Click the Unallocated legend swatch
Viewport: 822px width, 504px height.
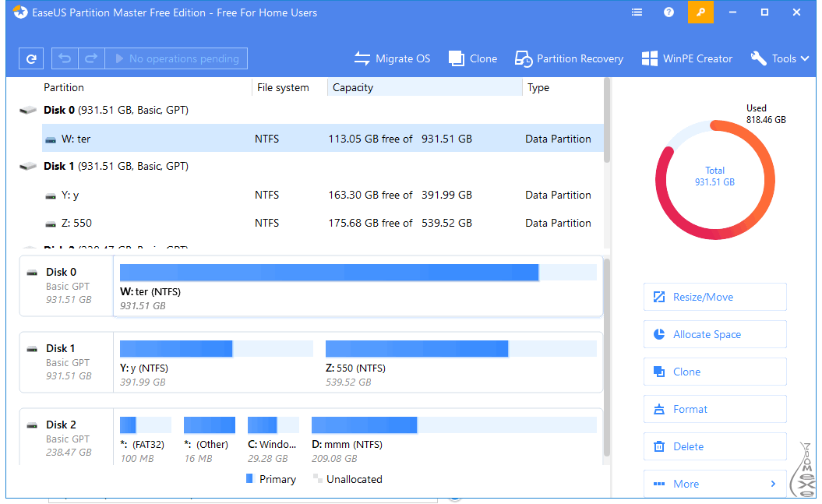316,478
